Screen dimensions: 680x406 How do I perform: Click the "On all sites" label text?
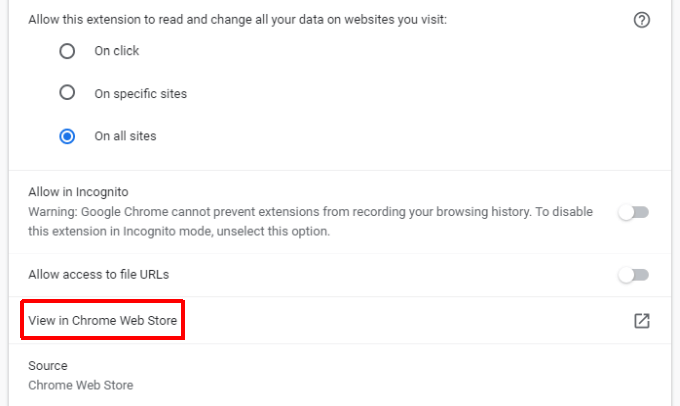click(125, 136)
